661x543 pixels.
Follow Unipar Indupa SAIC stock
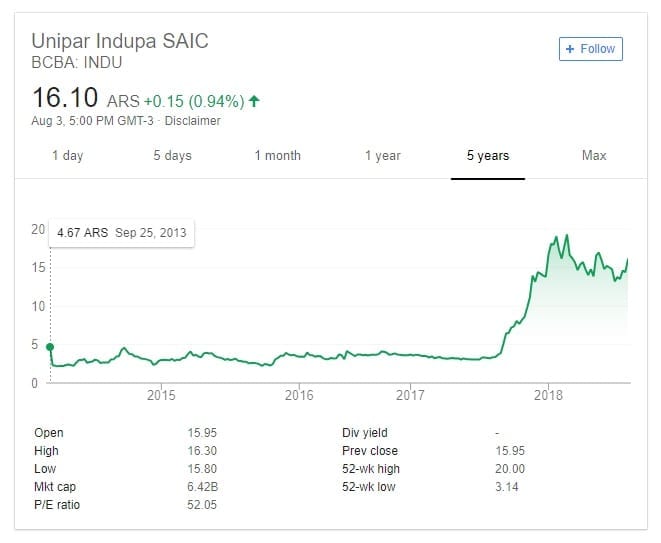click(591, 49)
